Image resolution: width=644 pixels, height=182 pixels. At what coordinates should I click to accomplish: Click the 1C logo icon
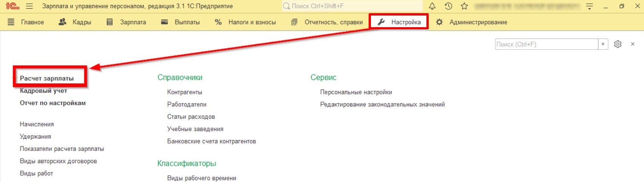[x=12, y=6]
